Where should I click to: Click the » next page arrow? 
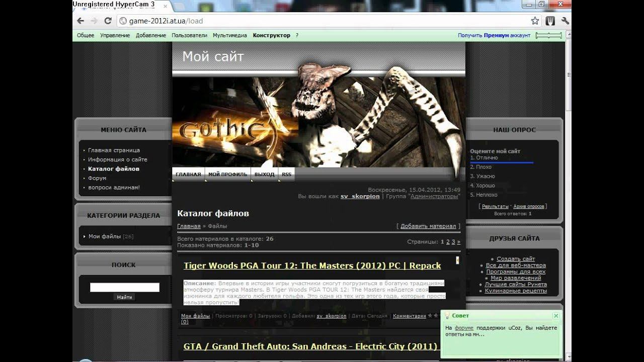[458, 242]
